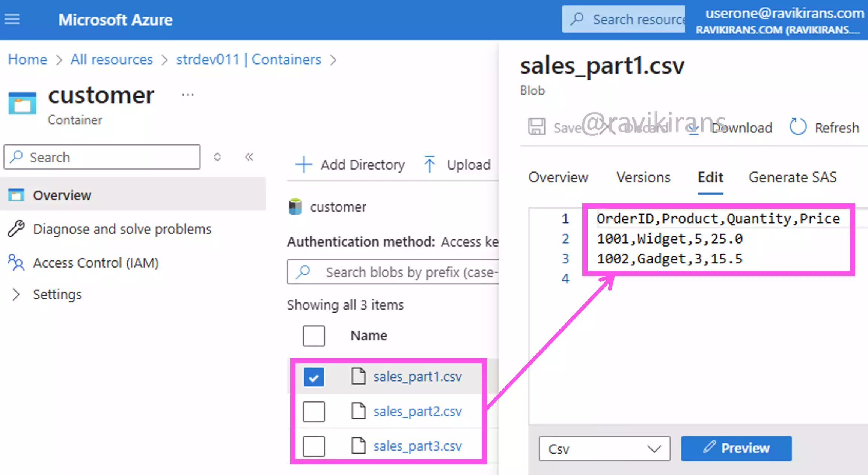Click the chevron after Home breadcrumb
This screenshot has width=868, height=475.
pos(59,60)
